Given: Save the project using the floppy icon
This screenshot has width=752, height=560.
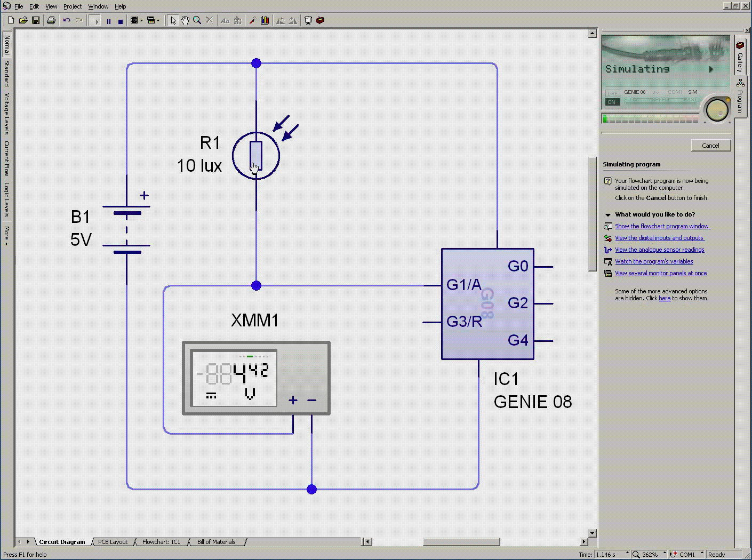Looking at the screenshot, I should click(x=36, y=20).
